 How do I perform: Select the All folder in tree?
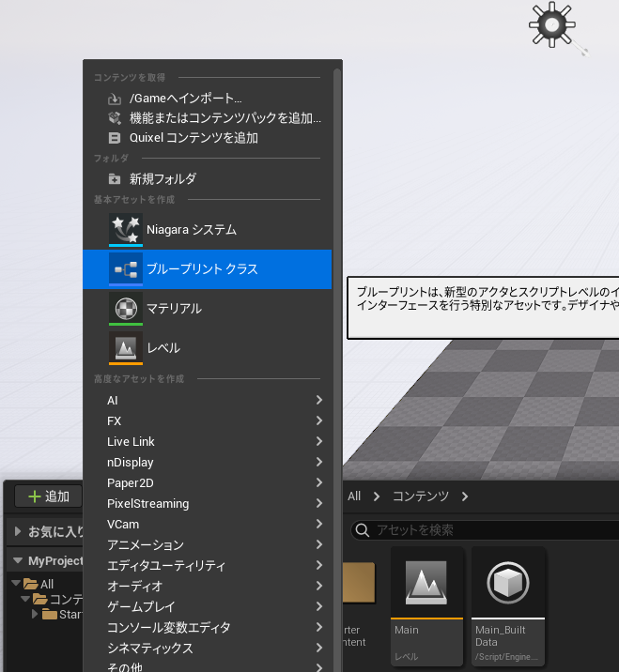[x=39, y=584]
